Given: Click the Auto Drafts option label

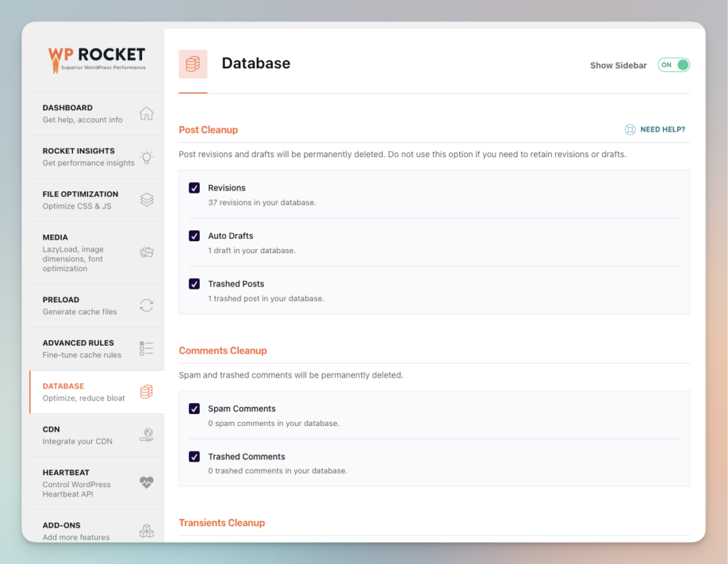Looking at the screenshot, I should pos(230,235).
